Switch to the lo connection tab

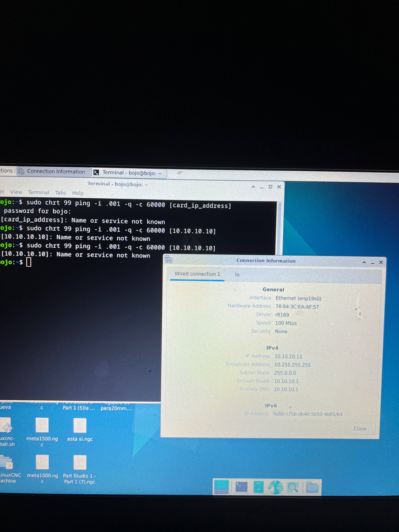237,274
